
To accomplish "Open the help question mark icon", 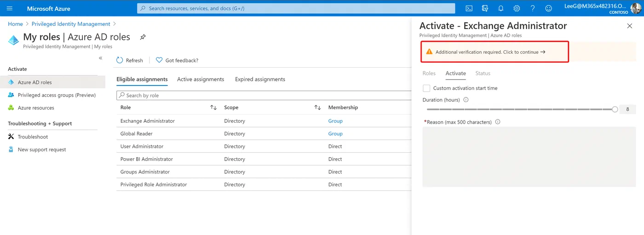I will tap(533, 8).
